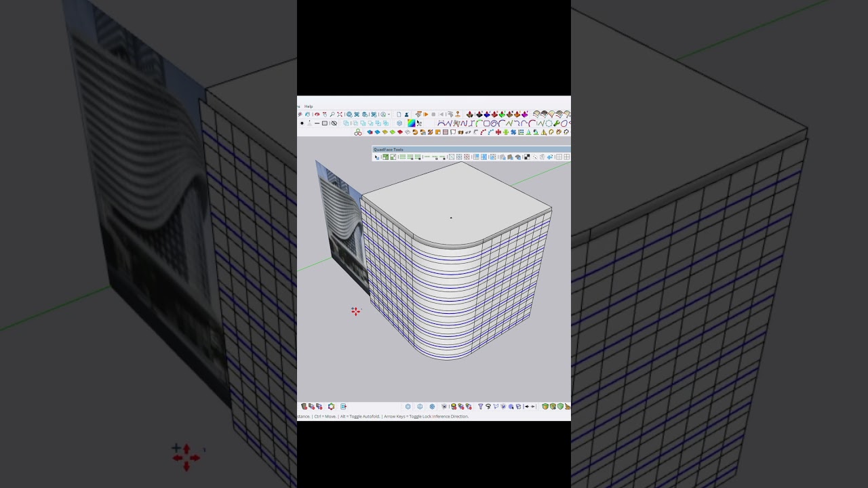Click the blue list-export icon in bottom toolbar

343,407
